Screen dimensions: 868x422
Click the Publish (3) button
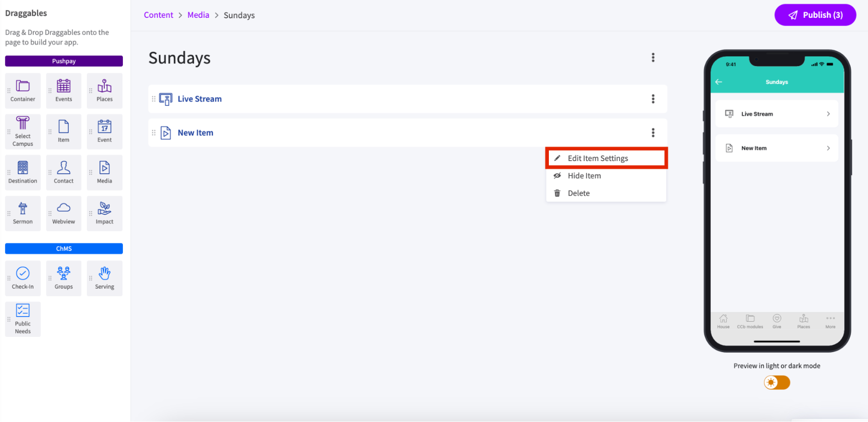815,14
